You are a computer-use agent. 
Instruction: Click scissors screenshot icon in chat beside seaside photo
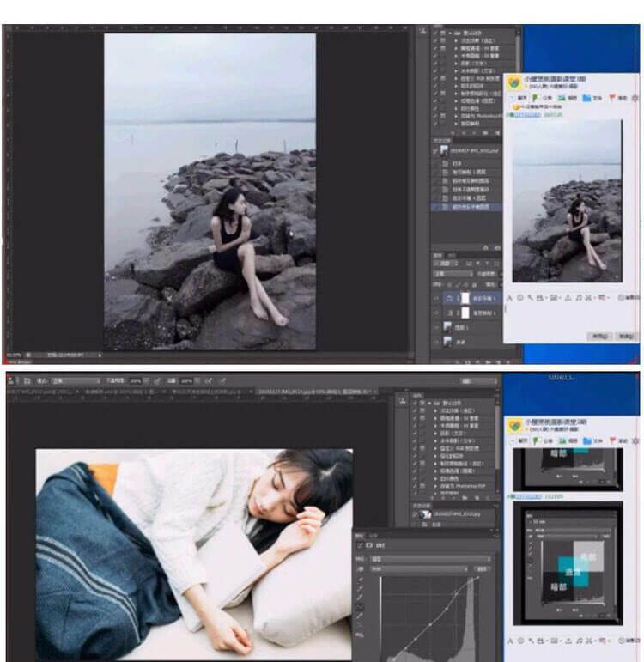[x=590, y=298]
